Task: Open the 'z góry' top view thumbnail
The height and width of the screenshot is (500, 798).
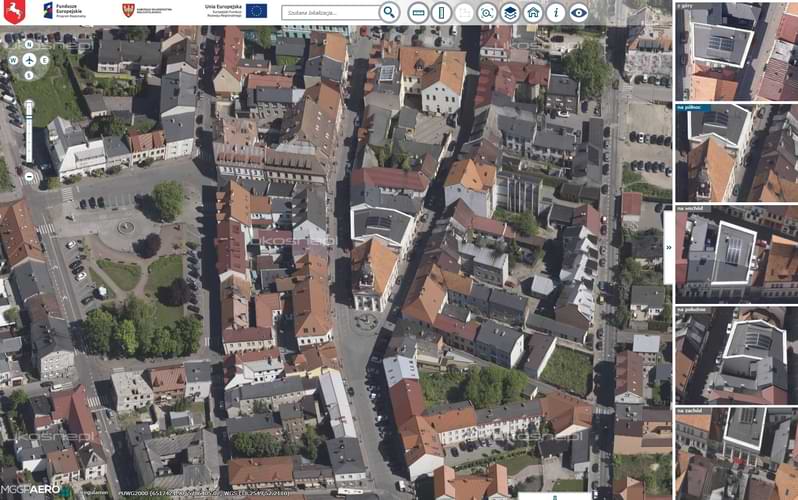Action: [736, 50]
